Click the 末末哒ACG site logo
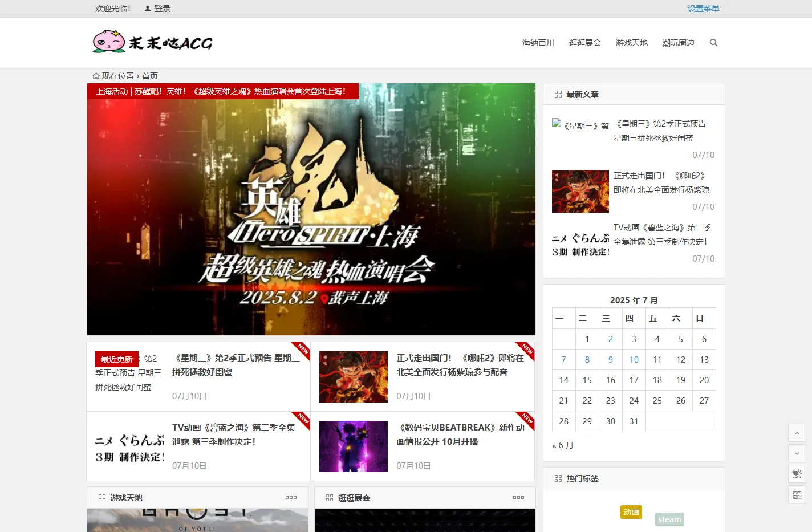812x532 pixels. tap(152, 42)
